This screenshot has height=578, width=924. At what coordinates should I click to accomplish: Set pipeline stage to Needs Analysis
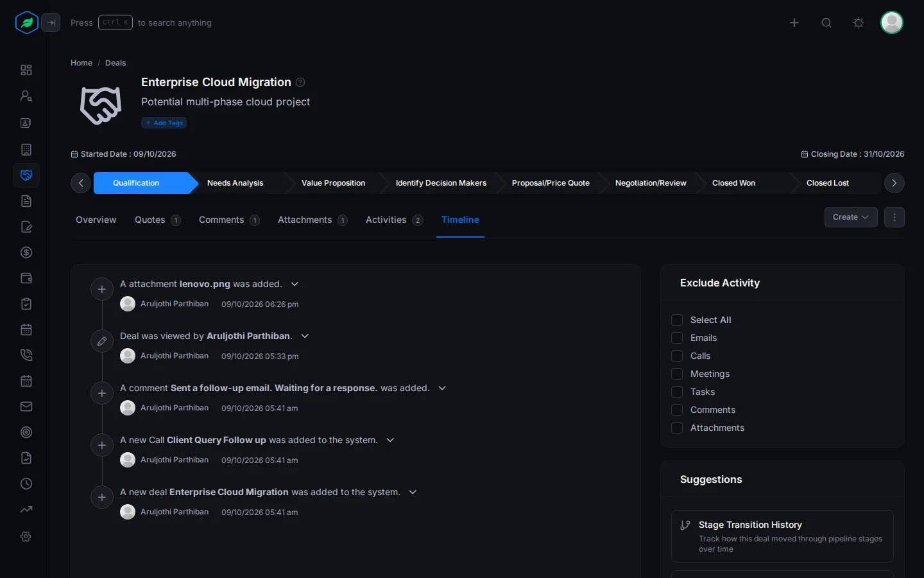pyautogui.click(x=235, y=183)
